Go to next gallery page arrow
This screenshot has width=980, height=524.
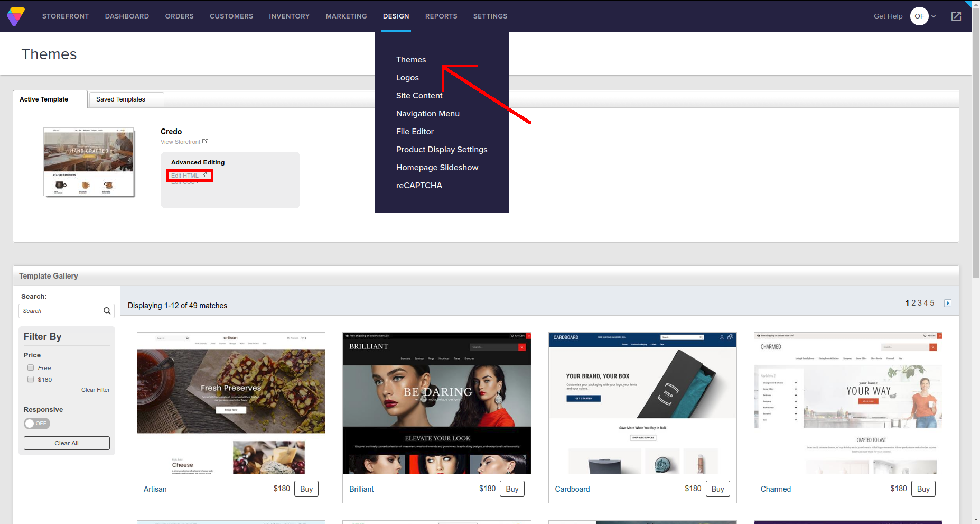tap(948, 303)
